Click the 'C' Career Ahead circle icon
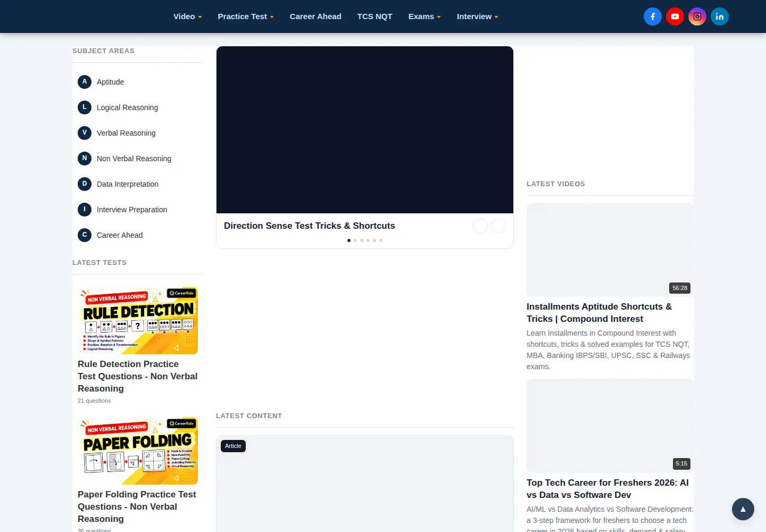The image size is (766, 532). pyautogui.click(x=85, y=235)
